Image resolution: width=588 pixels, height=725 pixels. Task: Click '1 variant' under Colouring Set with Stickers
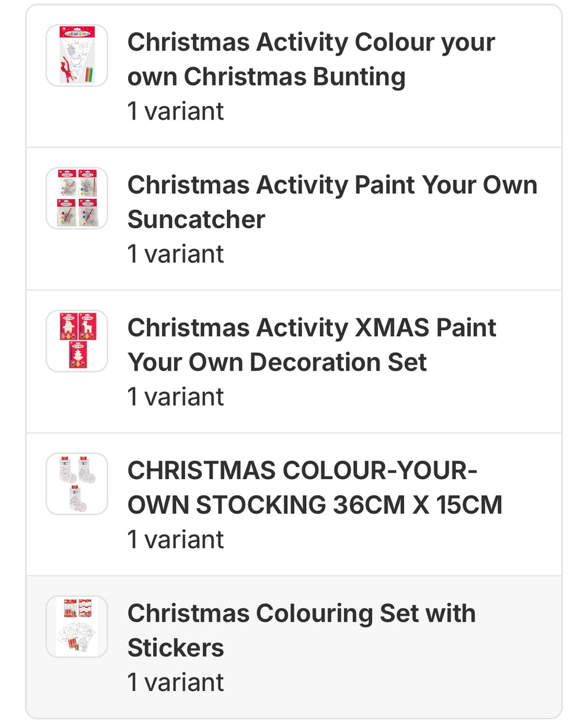tap(175, 682)
